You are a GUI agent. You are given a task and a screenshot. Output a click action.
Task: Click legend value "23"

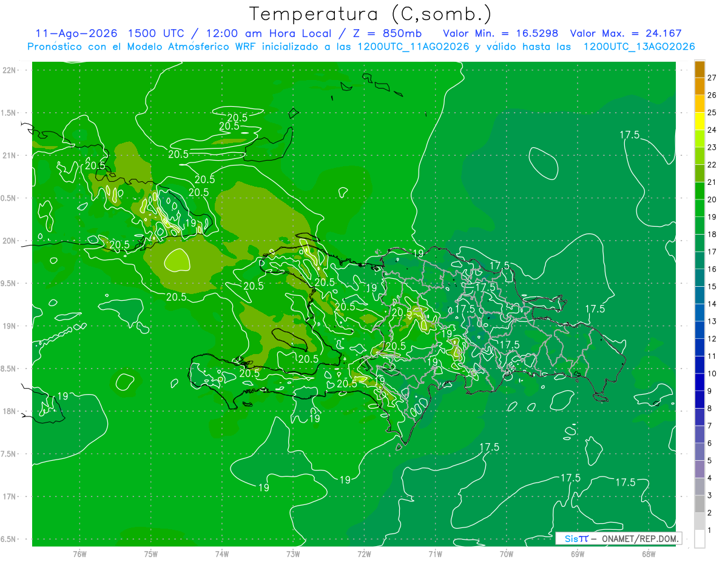[712, 147]
